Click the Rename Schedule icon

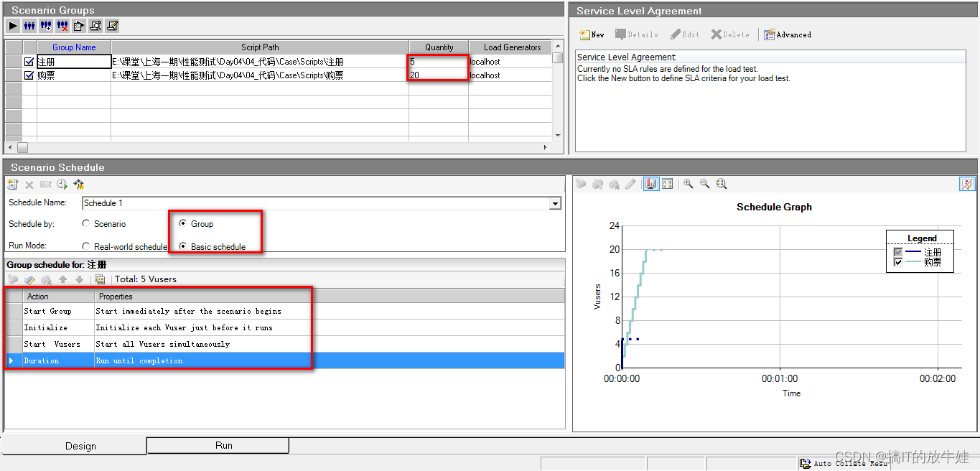[x=46, y=185]
